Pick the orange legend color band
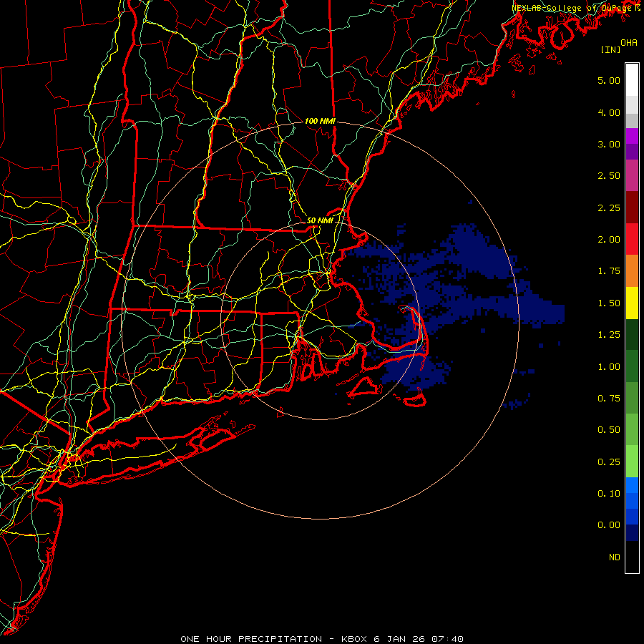 632,270
